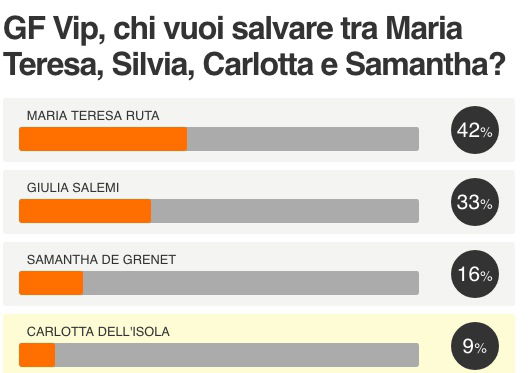Click orange fill of Maria Teresa Ruta bar
The image size is (529, 373).
point(103,139)
